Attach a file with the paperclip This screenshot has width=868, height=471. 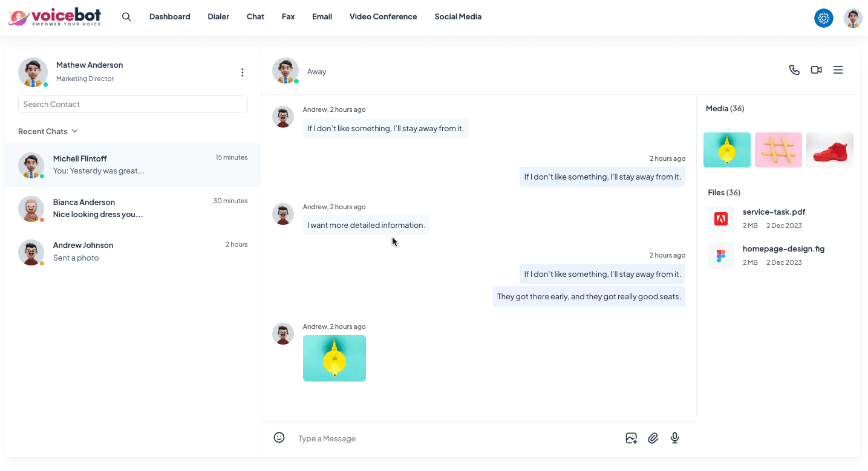tap(653, 438)
